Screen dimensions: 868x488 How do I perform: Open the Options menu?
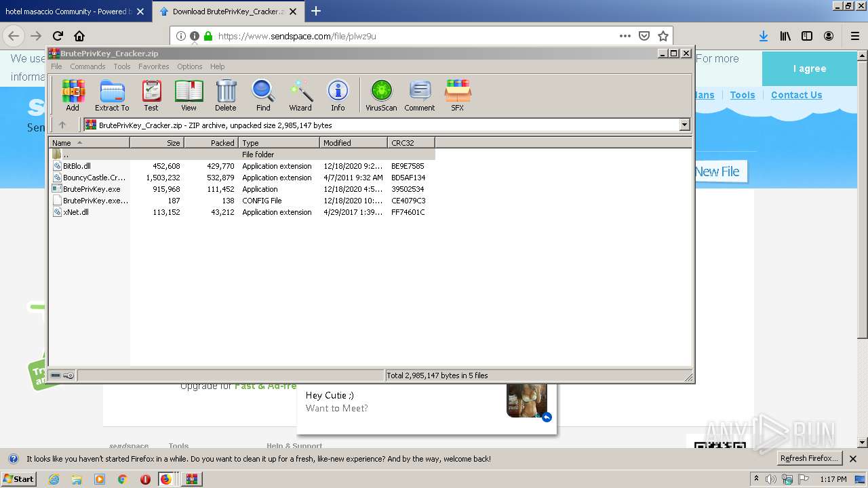(190, 66)
